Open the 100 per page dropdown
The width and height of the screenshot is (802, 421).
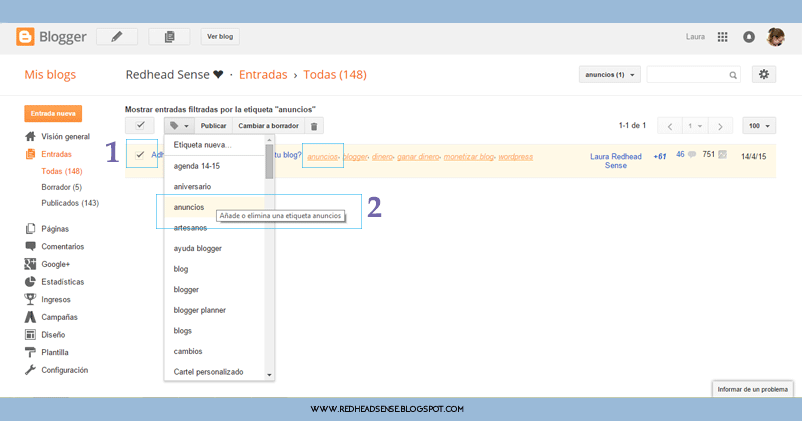759,126
